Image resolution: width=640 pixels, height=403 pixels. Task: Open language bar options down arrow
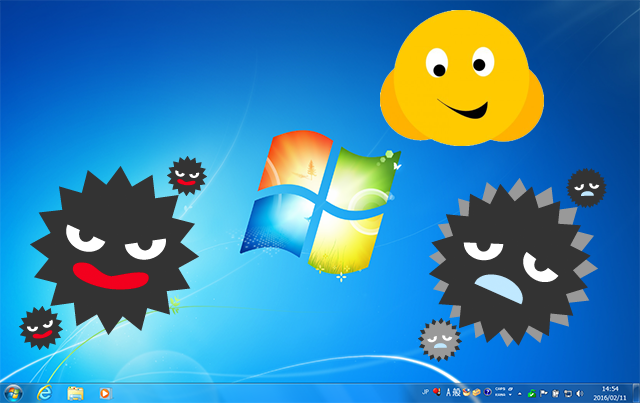pyautogui.click(x=510, y=395)
